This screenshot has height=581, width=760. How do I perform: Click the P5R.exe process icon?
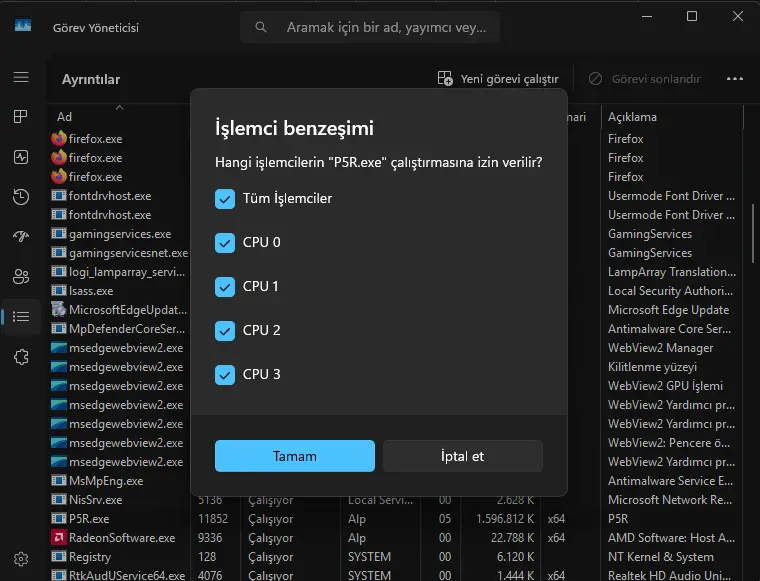point(59,518)
